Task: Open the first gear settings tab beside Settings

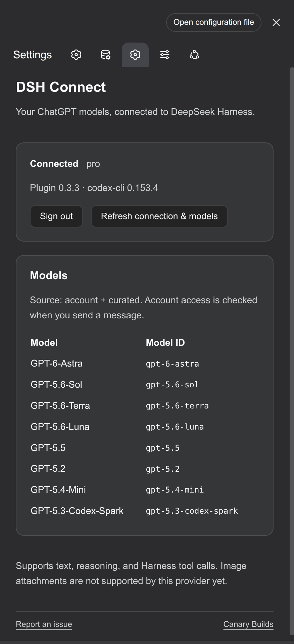Action: (76, 55)
